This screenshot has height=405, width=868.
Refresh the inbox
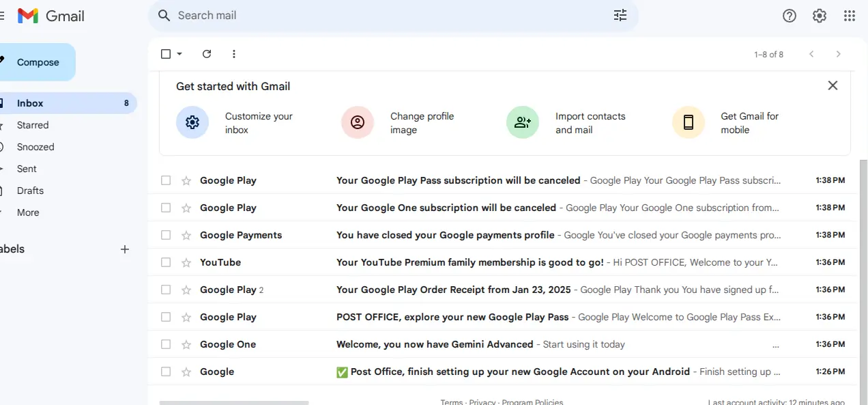207,54
